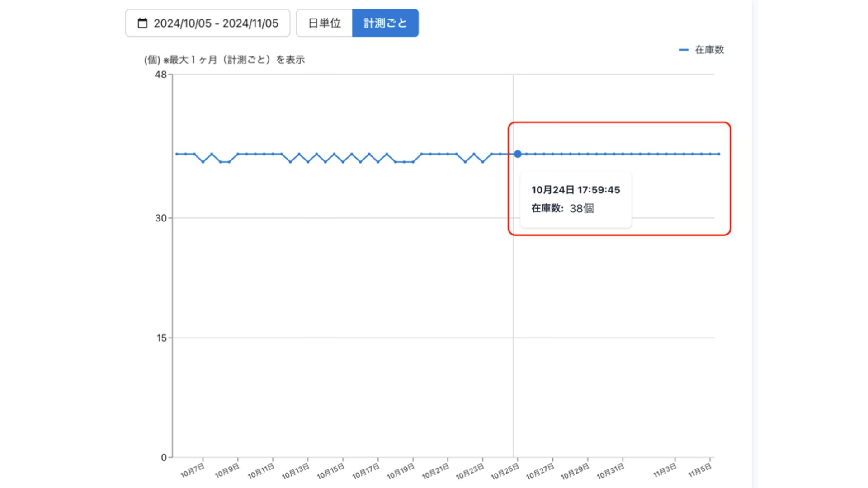Click the 11月5日 x-axis label
868x488 pixels.
click(x=699, y=470)
